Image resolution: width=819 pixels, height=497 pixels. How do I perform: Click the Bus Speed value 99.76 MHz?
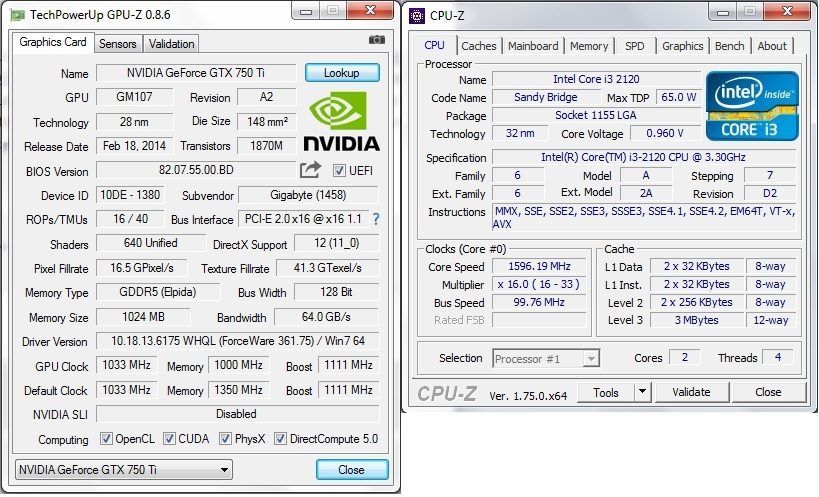[539, 302]
